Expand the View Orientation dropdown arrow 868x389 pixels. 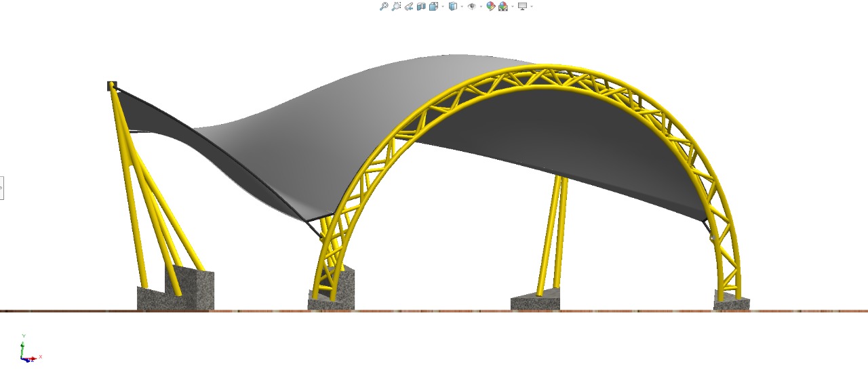pyautogui.click(x=443, y=6)
